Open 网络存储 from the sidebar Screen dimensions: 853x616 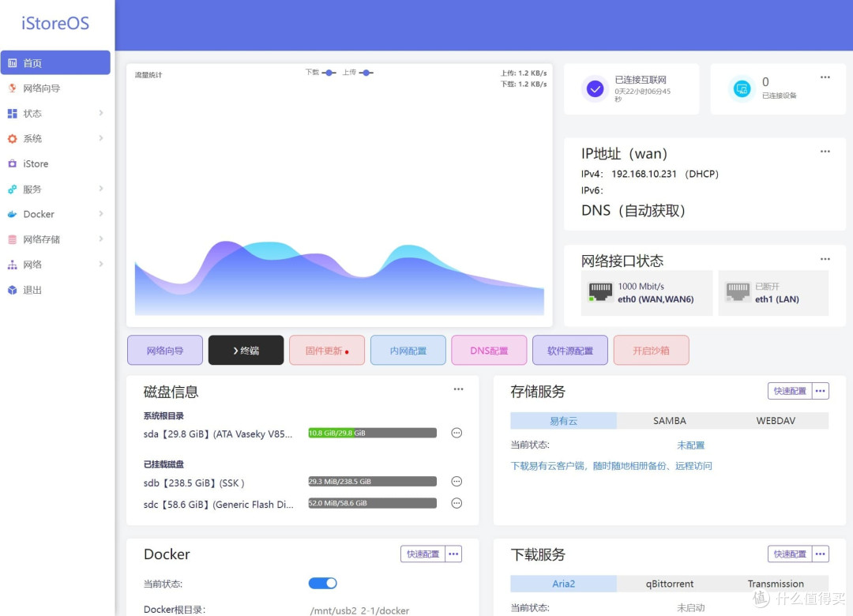click(43, 239)
